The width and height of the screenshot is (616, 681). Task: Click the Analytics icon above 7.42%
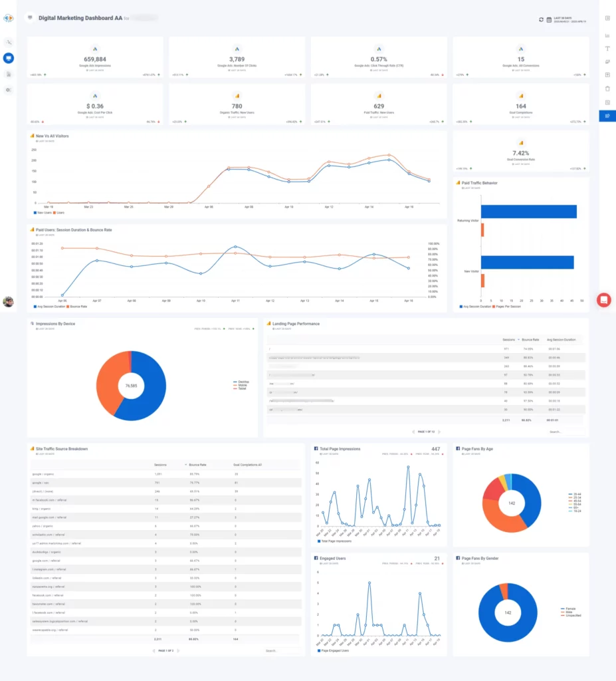(x=521, y=143)
